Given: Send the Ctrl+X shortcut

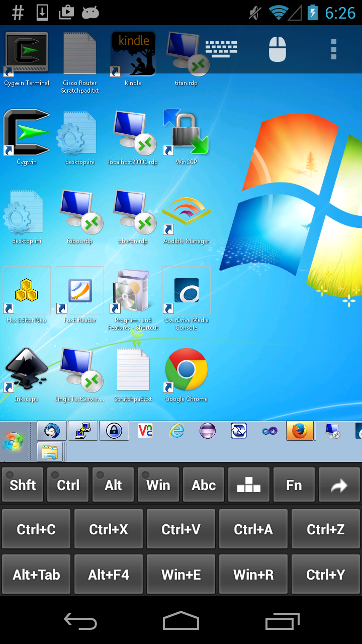Looking at the screenshot, I should 109,529.
